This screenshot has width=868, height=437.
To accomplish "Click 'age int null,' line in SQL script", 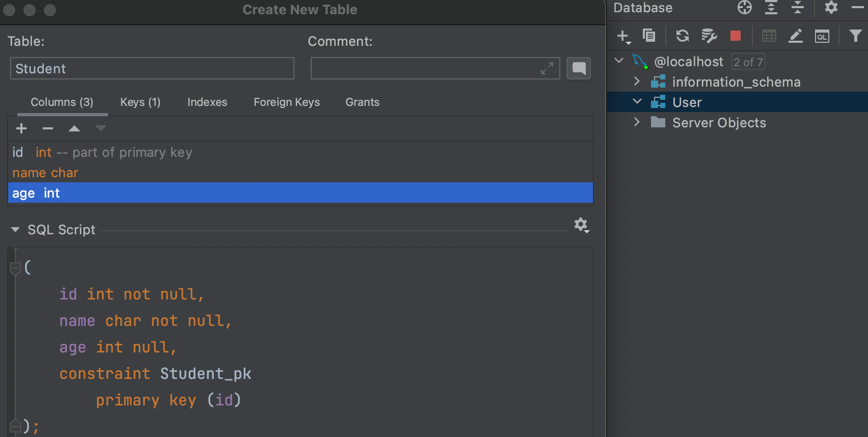I will coord(118,347).
